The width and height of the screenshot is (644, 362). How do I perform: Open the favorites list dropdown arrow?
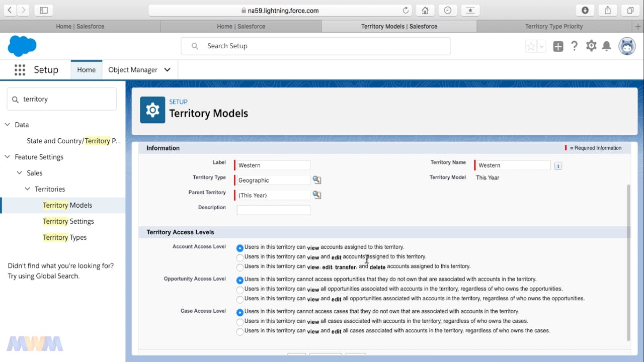pos(541,47)
